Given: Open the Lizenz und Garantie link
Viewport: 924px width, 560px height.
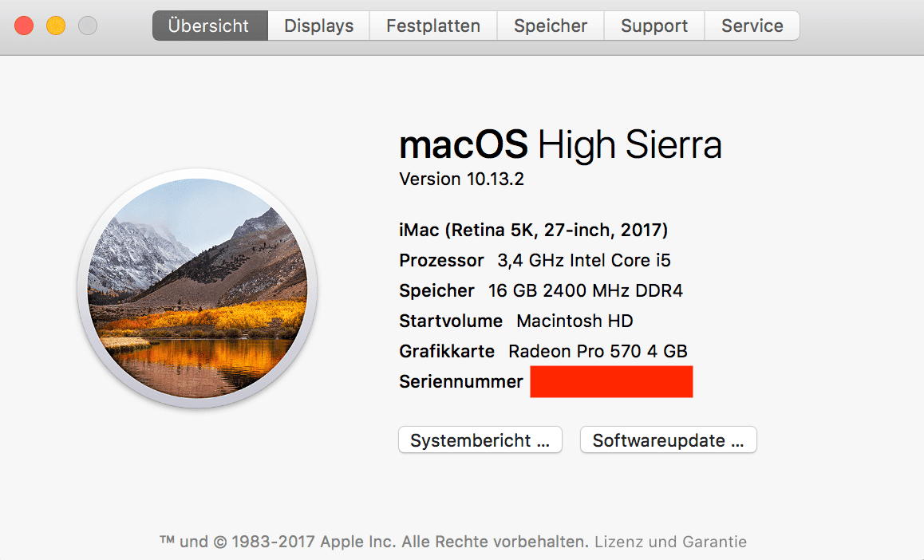Looking at the screenshot, I should pyautogui.click(x=670, y=542).
